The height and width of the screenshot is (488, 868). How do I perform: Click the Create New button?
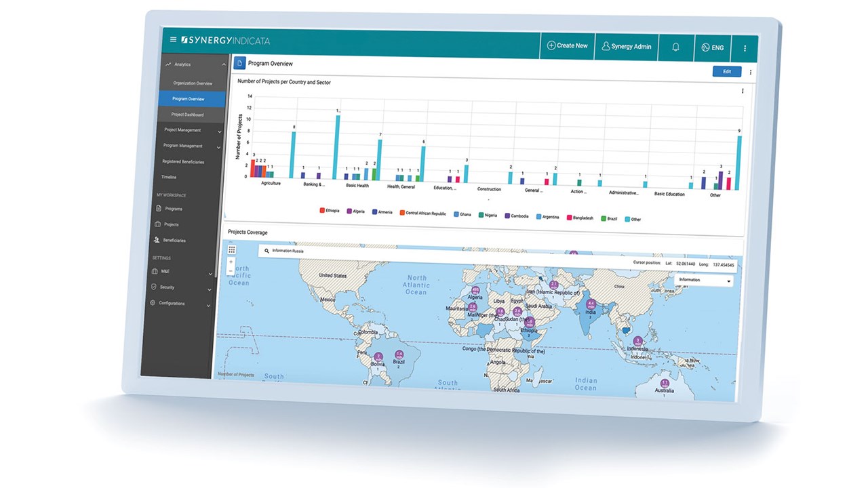(x=568, y=45)
